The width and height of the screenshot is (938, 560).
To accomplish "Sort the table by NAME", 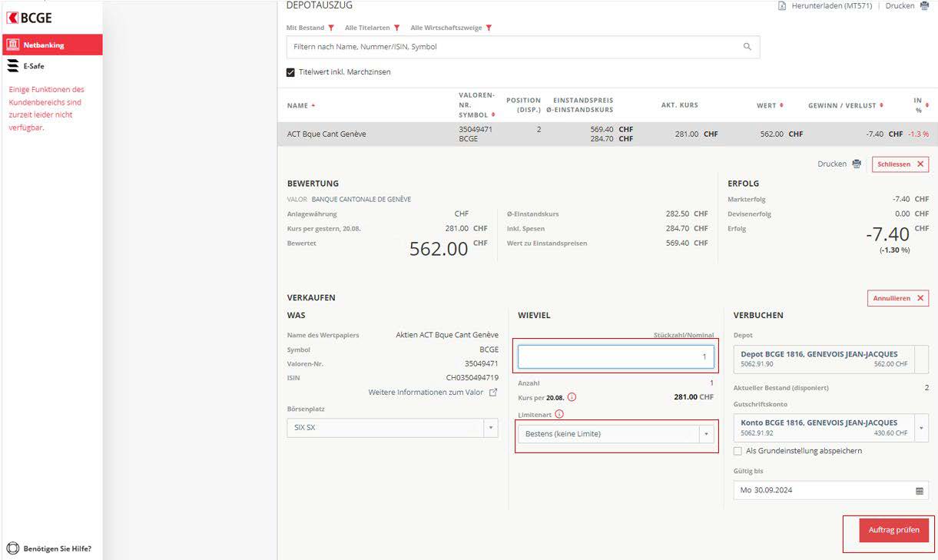I will click(x=301, y=105).
